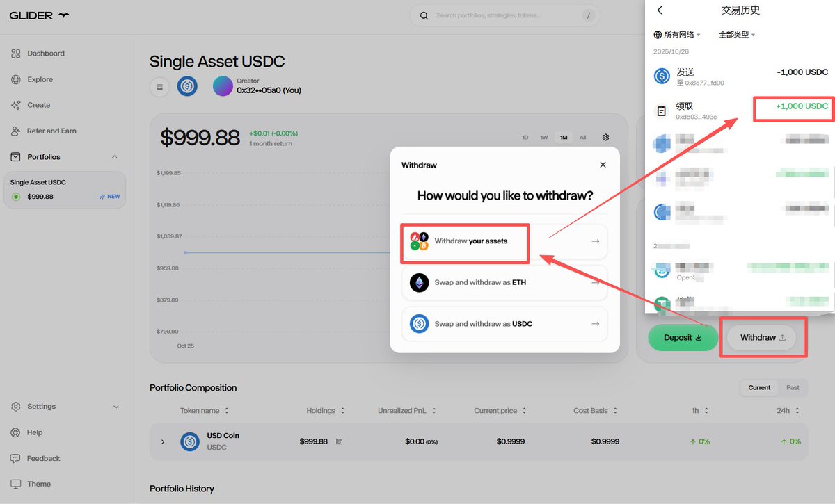Click the green Deposit button

[683, 338]
